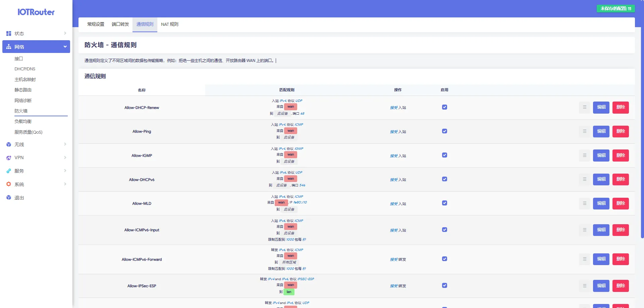644x308 pixels.
Task: Uncheck the Allow-IGMP enable checkbox
Action: coord(444,155)
